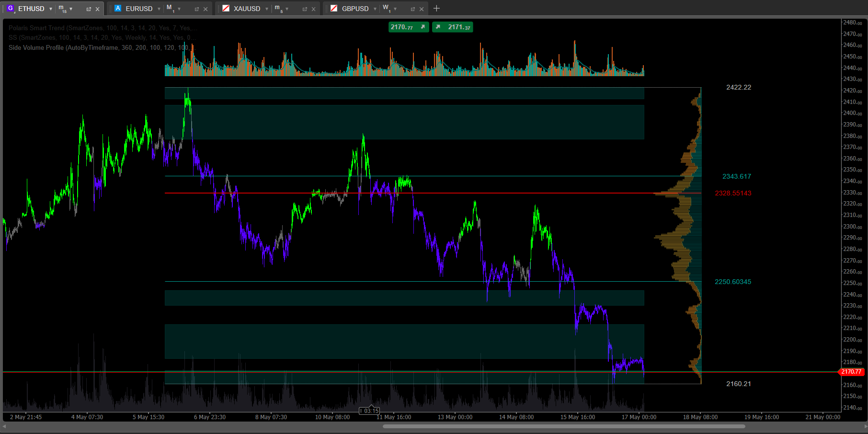
Task: Click the red 2328.55143 point-of-control label
Action: tap(733, 193)
